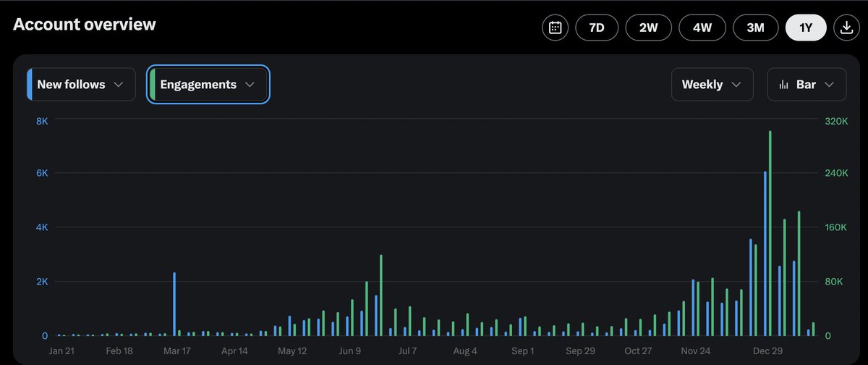Click the 6K left axis label
Viewport: 868px width, 365px height.
[42, 173]
